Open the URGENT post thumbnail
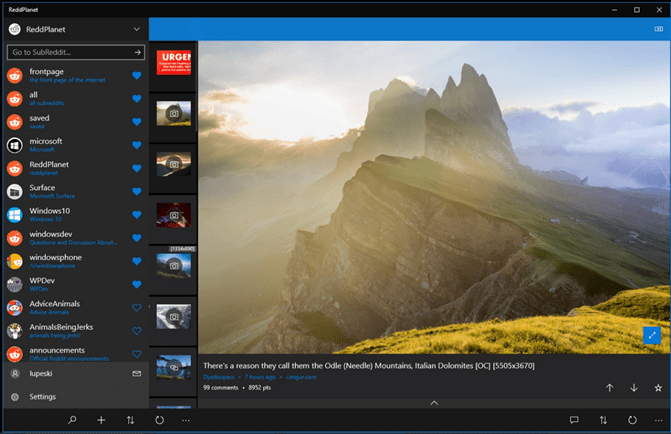671x434 pixels. pyautogui.click(x=173, y=62)
